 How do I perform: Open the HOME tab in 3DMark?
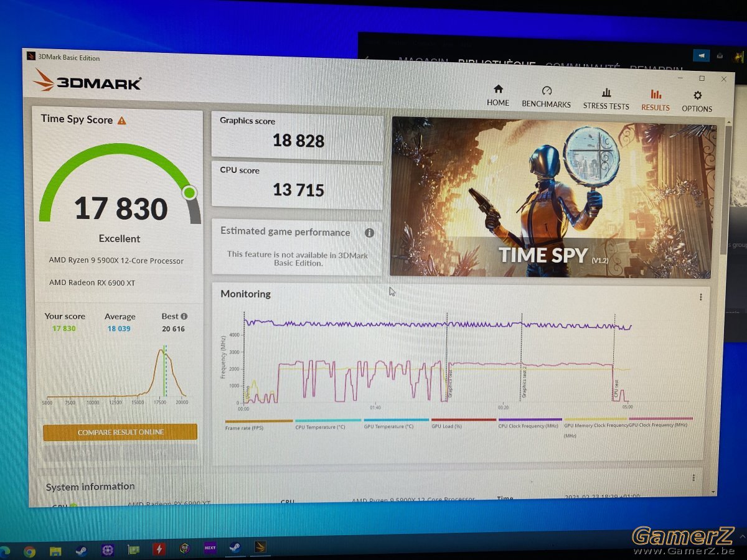[497, 96]
